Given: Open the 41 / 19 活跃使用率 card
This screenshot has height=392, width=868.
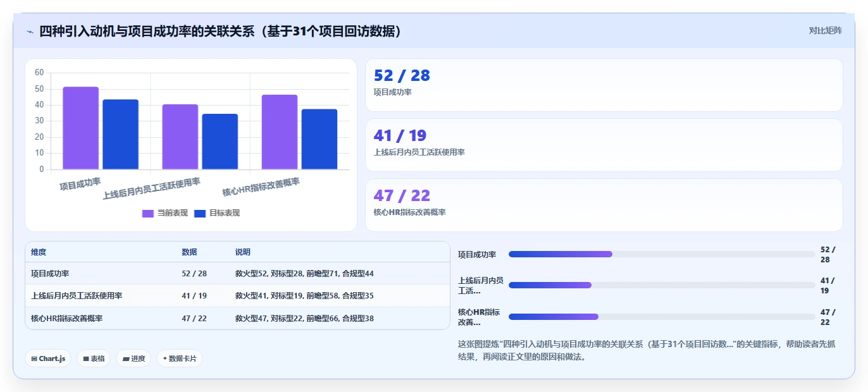Looking at the screenshot, I should coord(604,145).
